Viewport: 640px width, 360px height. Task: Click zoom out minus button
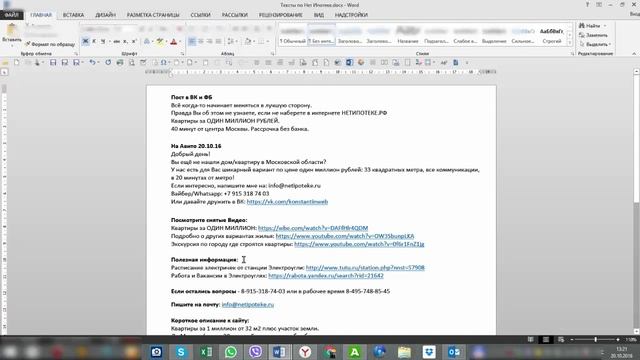coord(572,340)
